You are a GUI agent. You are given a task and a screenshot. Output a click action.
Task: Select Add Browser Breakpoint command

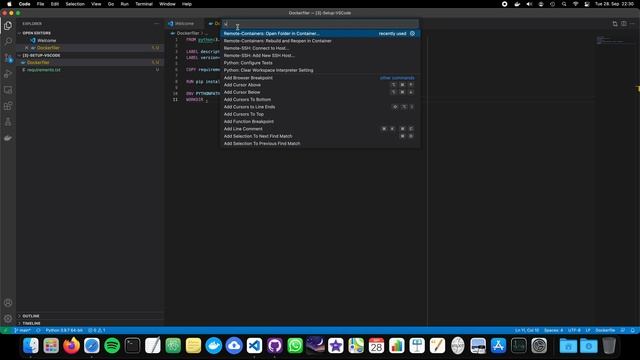pos(320,78)
